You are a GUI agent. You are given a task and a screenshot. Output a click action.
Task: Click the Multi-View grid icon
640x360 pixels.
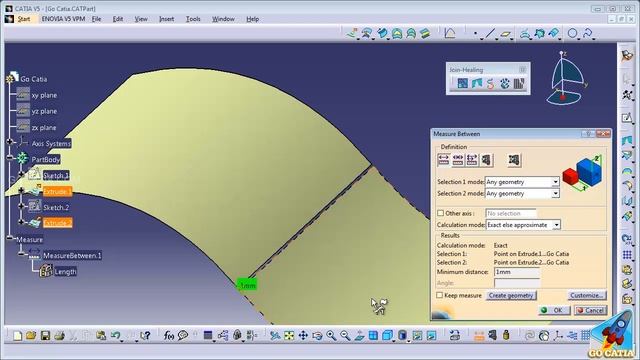(373, 336)
